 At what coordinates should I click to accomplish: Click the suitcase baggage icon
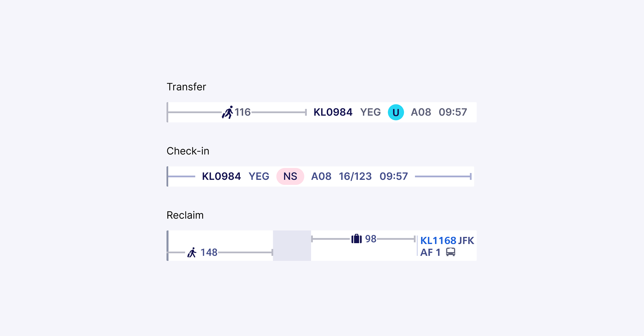coord(356,239)
